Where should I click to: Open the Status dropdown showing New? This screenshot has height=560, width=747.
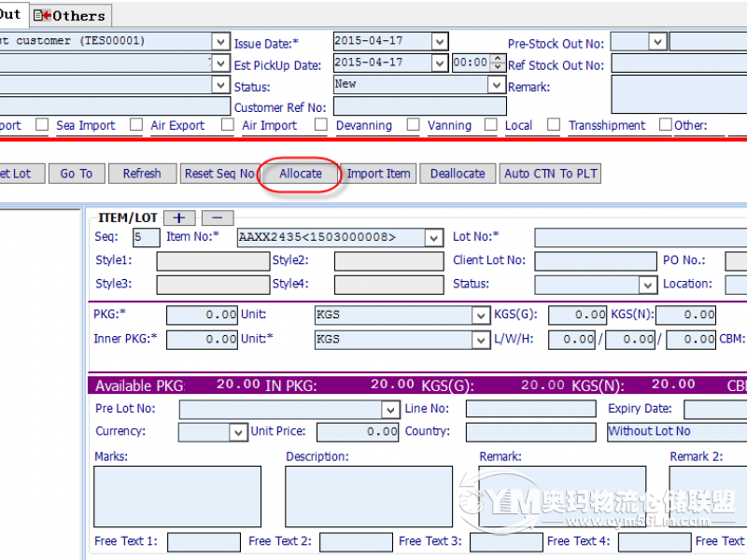(497, 85)
